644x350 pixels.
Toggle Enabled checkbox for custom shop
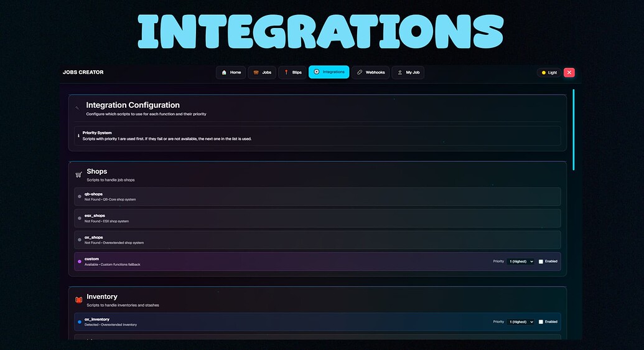(x=541, y=262)
